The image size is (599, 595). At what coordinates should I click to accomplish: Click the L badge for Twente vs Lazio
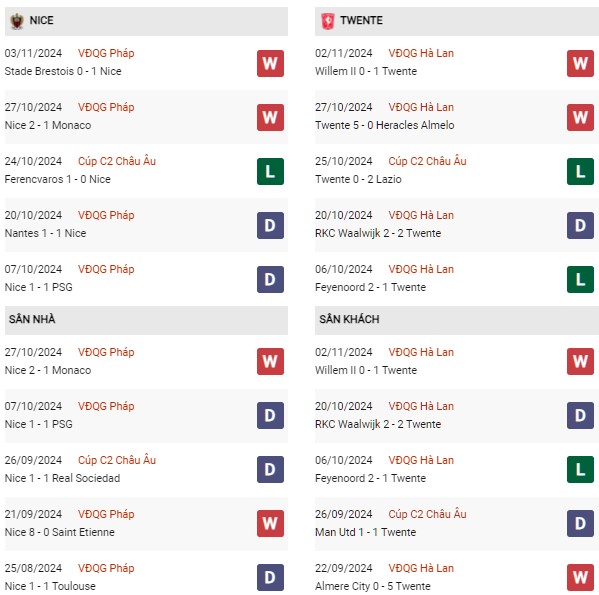pyautogui.click(x=580, y=171)
